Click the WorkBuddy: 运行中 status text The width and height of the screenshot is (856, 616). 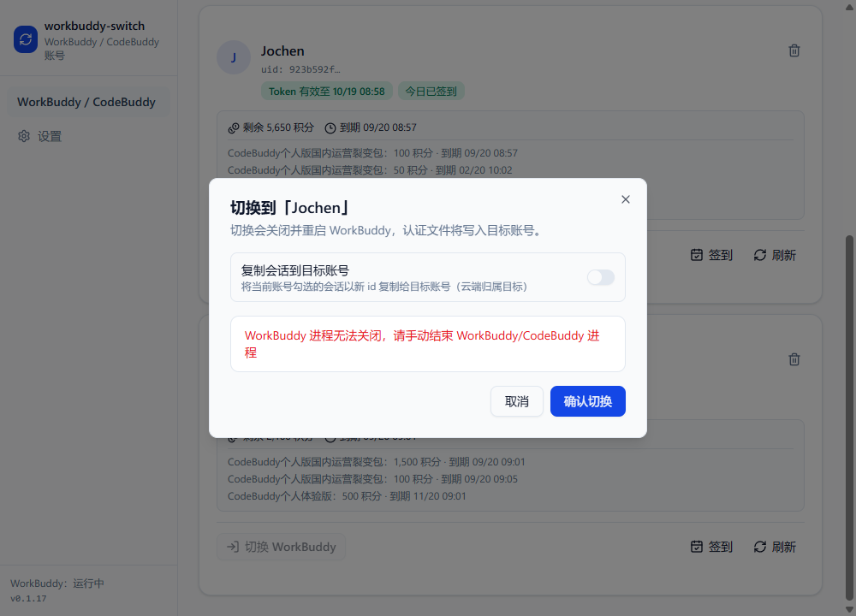[57, 583]
